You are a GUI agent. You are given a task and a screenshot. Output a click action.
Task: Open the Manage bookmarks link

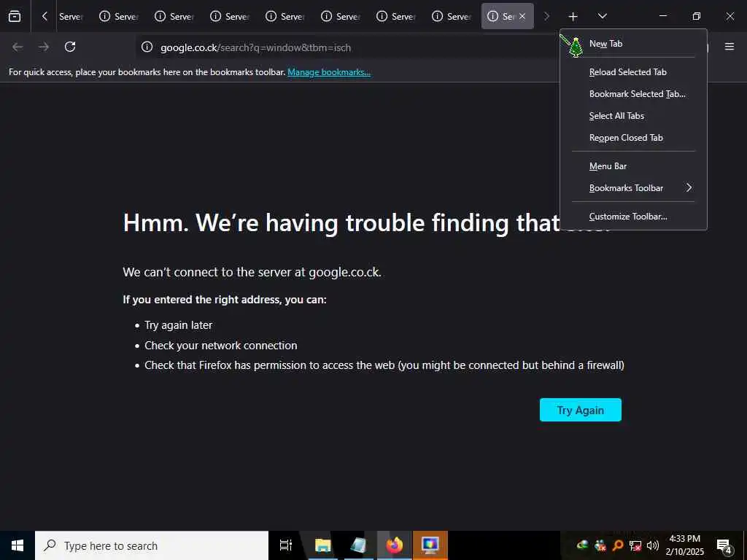[x=329, y=72]
